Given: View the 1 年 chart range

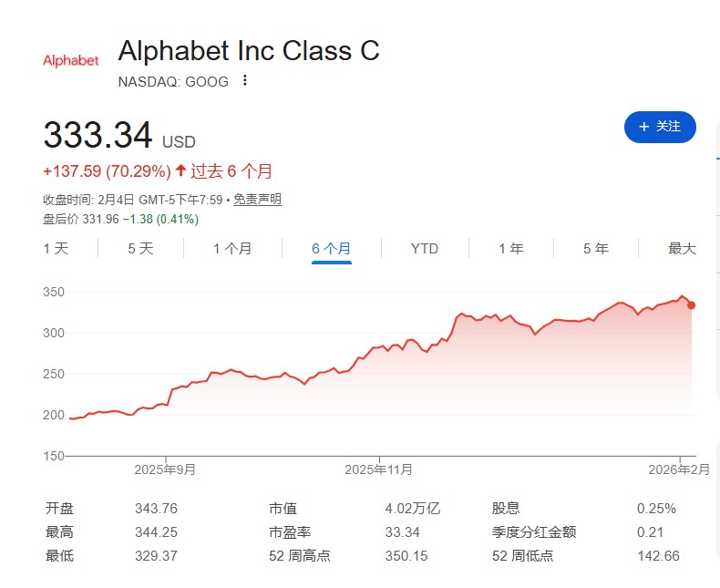Looking at the screenshot, I should [x=510, y=248].
